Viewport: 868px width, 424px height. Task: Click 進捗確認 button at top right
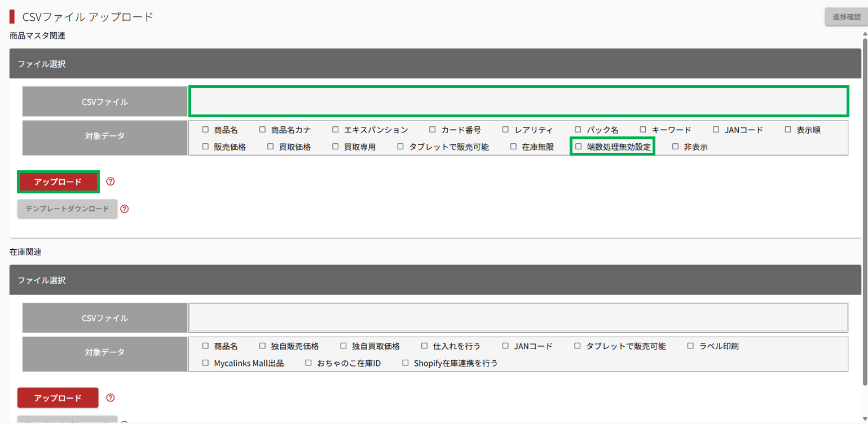pos(846,17)
